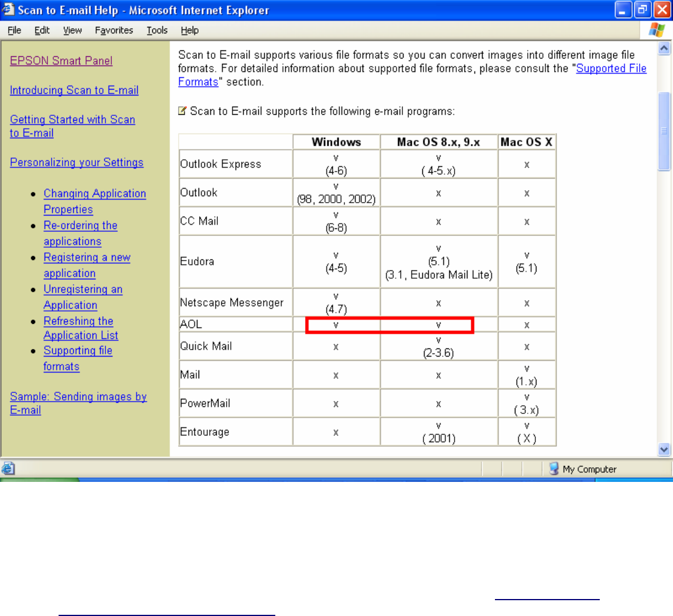Open the Tools menu
The image size is (673, 616).
(156, 30)
